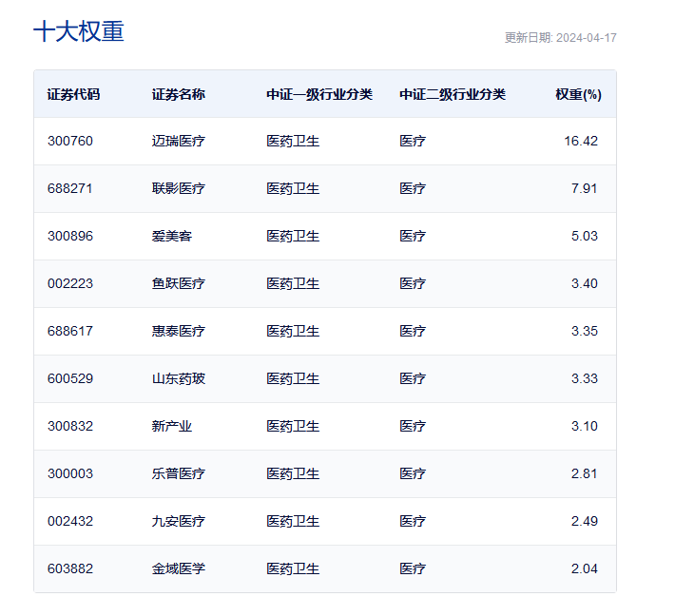Click the 九安医疗 security name
Image resolution: width=675 pixels, height=616 pixels.
(x=178, y=521)
